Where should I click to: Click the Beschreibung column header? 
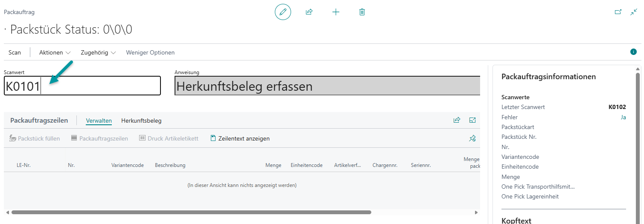[170, 165]
